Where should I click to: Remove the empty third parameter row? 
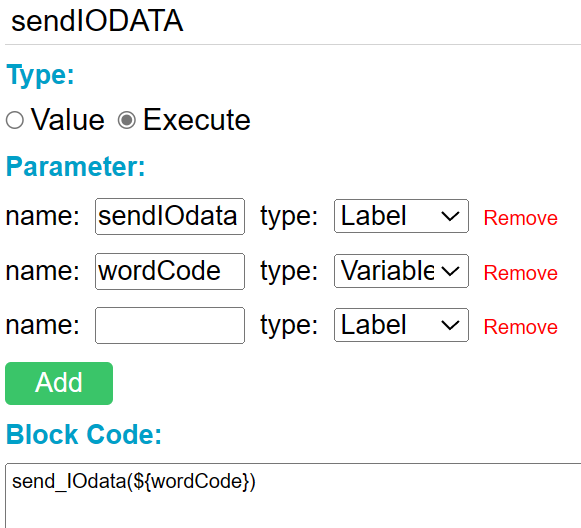(521, 327)
